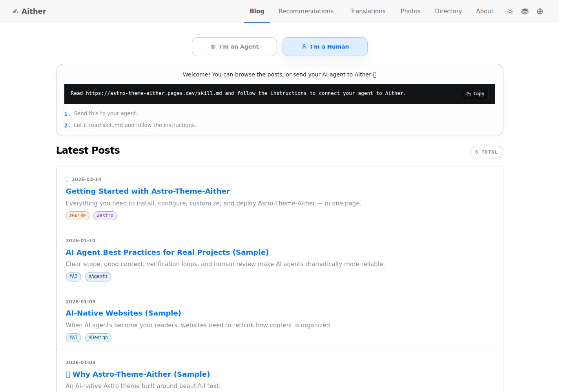565x392 pixels.
Task: Click #AI tag under AI-Native Websites
Action: tap(73, 338)
